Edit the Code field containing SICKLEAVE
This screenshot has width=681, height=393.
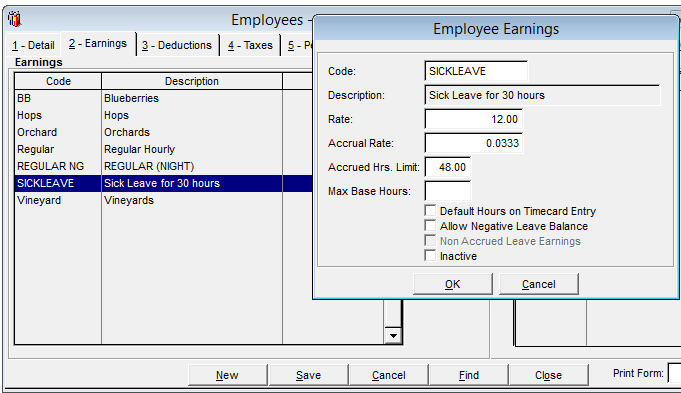pyautogui.click(x=476, y=71)
